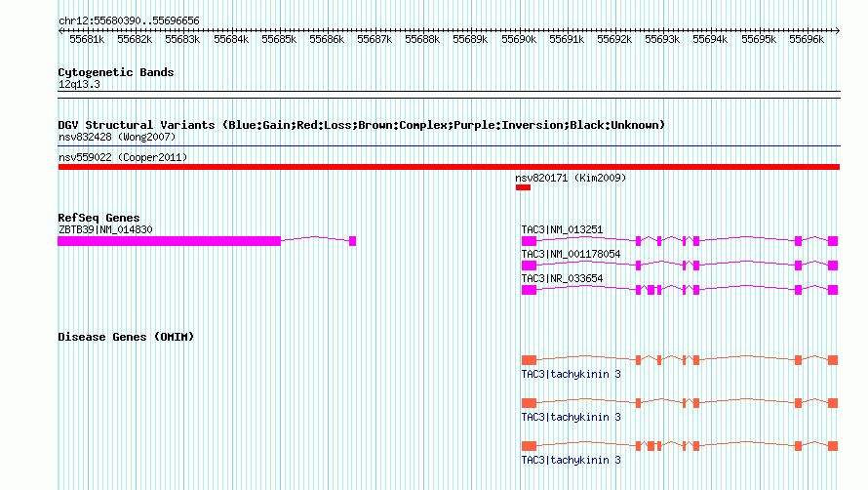This screenshot has width=868, height=490.
Task: Open the TAC3|NR_033654 transcript label
Action: (562, 278)
